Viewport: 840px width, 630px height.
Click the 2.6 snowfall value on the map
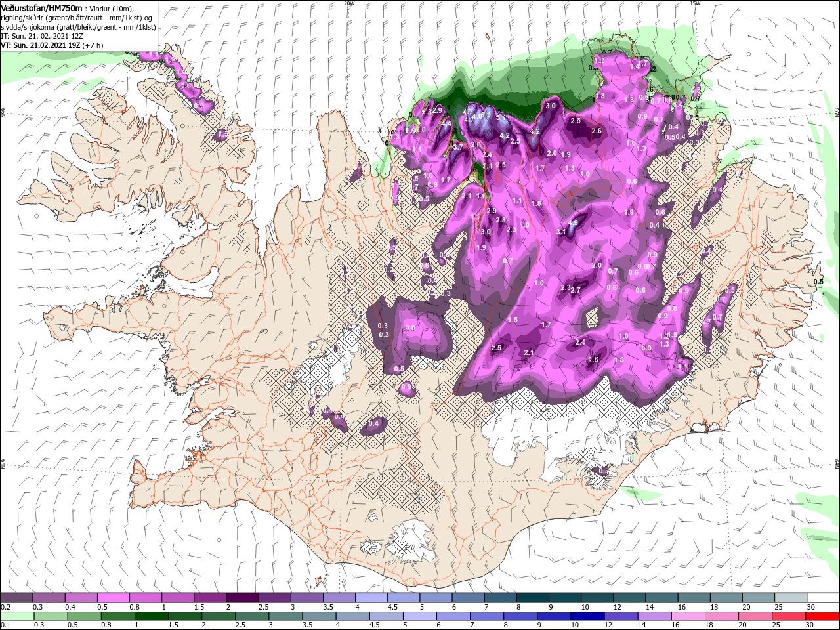click(597, 131)
